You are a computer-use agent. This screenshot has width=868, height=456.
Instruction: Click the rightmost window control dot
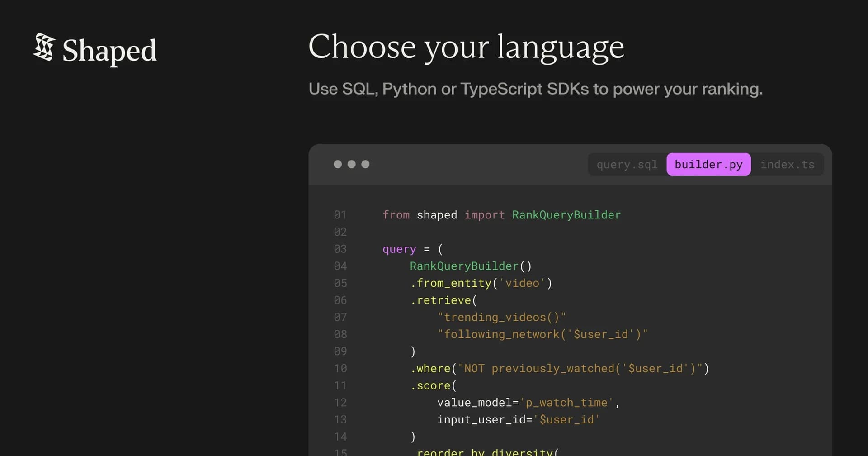pyautogui.click(x=366, y=164)
